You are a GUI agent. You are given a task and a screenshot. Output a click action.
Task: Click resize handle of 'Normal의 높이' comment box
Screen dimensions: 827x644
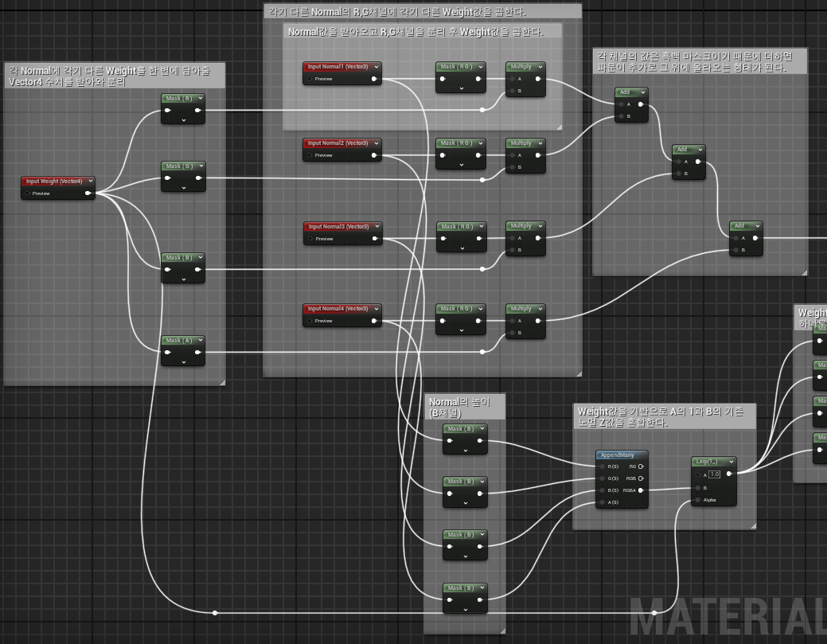tap(502, 630)
